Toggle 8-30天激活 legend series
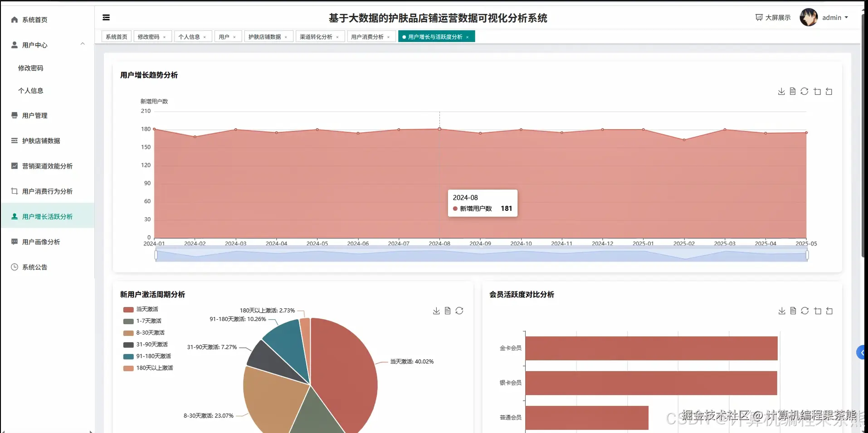 pos(144,333)
